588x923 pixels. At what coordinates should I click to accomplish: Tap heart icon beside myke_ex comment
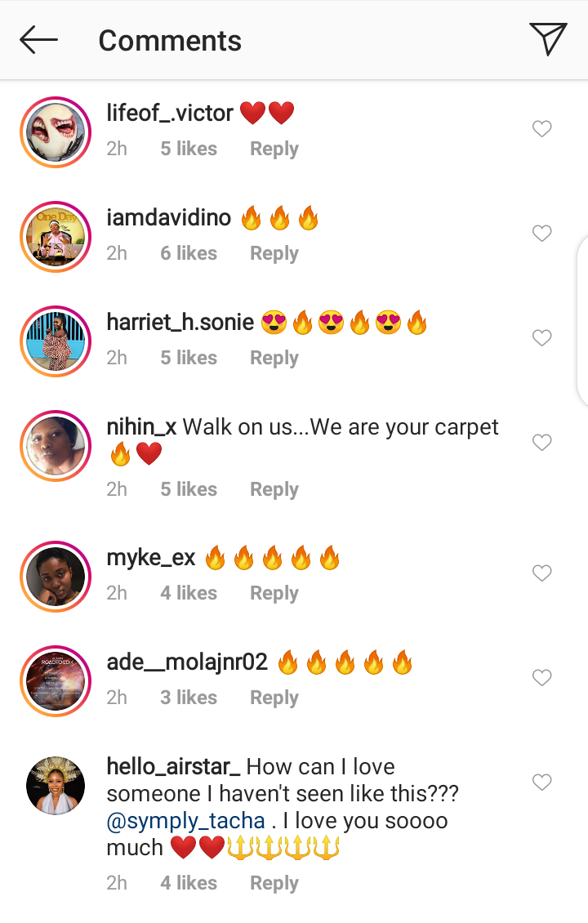point(541,573)
